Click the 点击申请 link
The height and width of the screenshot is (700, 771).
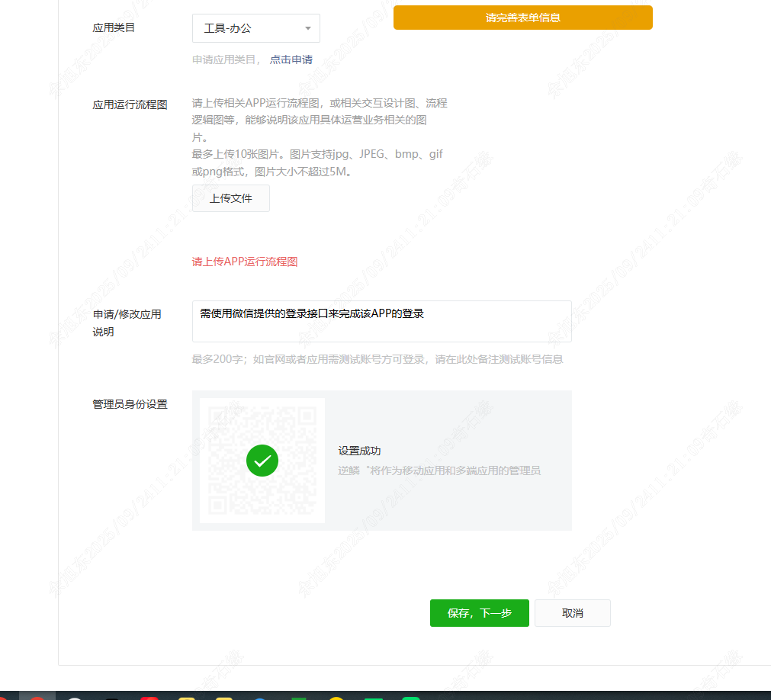pos(291,59)
